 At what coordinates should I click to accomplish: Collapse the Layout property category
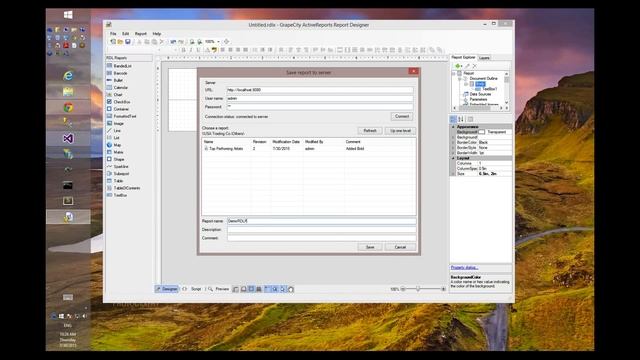(x=453, y=158)
